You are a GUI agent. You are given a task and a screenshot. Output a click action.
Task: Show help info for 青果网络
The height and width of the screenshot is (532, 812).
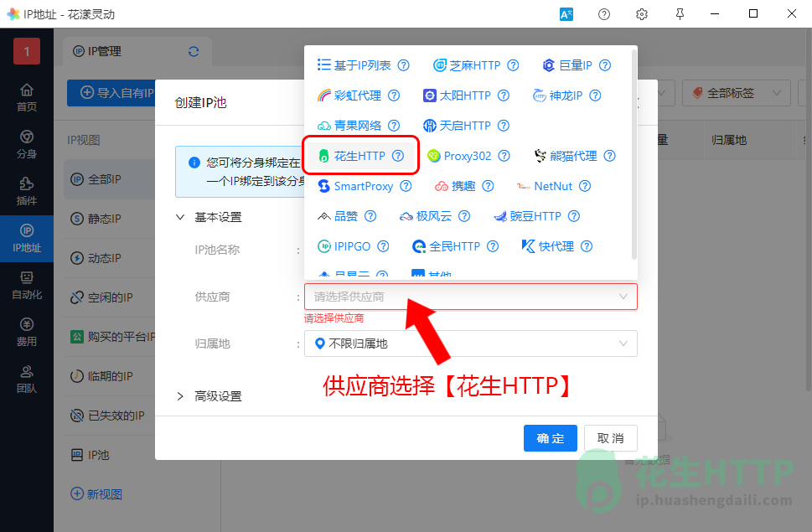tap(394, 125)
